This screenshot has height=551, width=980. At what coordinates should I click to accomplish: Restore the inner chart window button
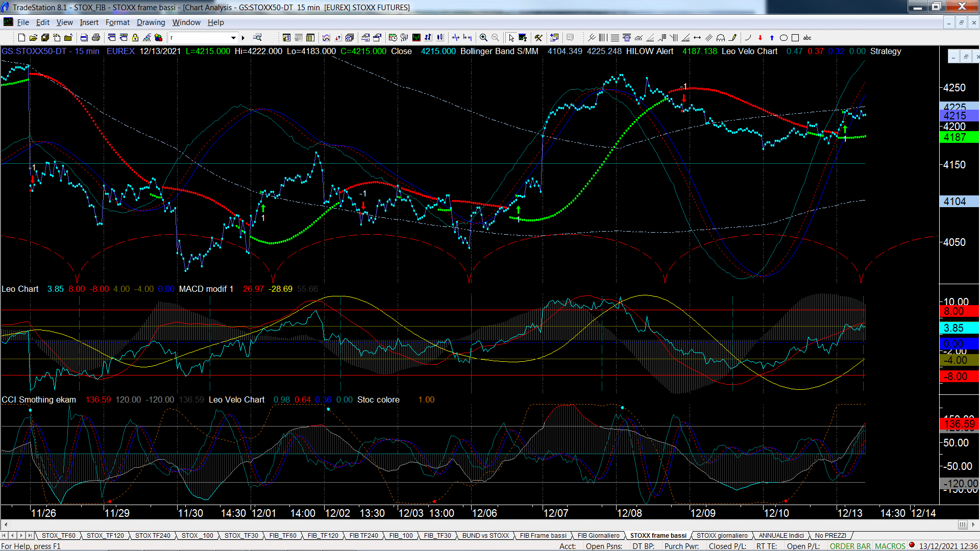(966, 57)
